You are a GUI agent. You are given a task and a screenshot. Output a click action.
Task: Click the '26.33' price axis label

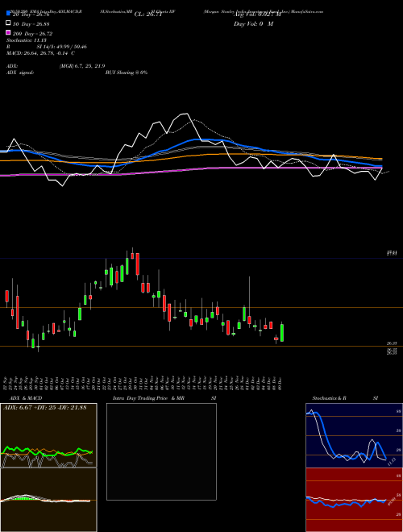coord(392,343)
